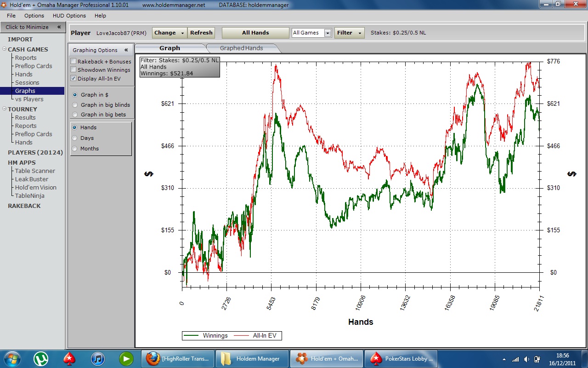Open Cash Games Hands view
The image size is (588, 368).
point(23,74)
